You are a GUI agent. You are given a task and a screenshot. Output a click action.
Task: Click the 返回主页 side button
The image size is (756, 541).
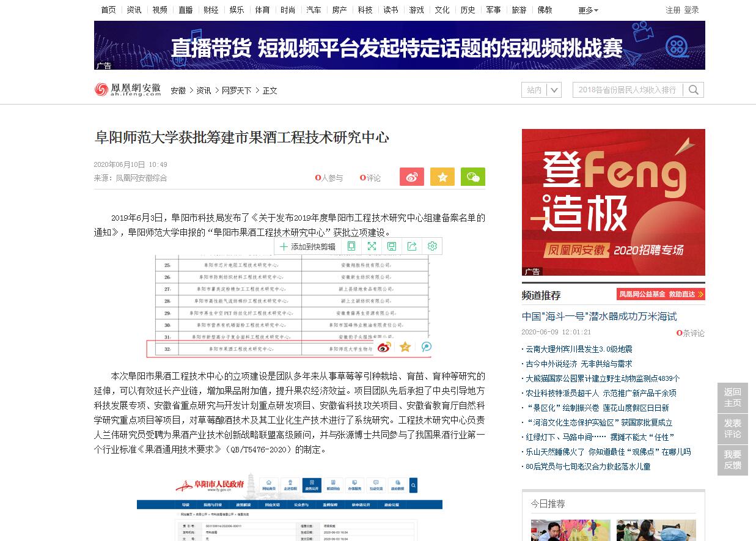[x=732, y=397]
